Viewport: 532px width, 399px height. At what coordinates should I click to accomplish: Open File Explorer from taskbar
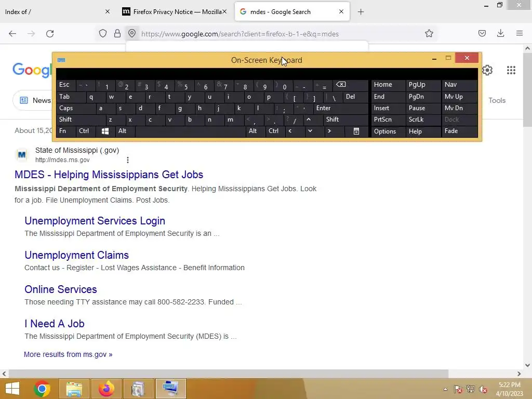coord(74,389)
